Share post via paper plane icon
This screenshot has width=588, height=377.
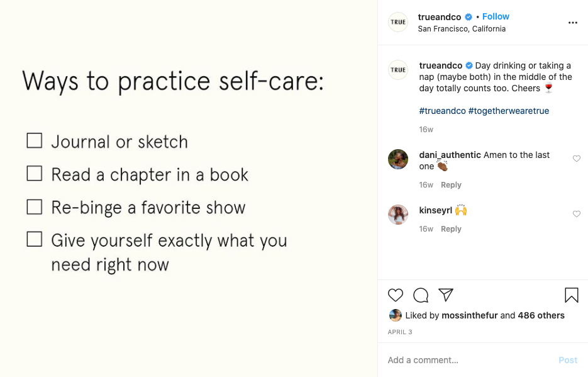[x=446, y=295]
